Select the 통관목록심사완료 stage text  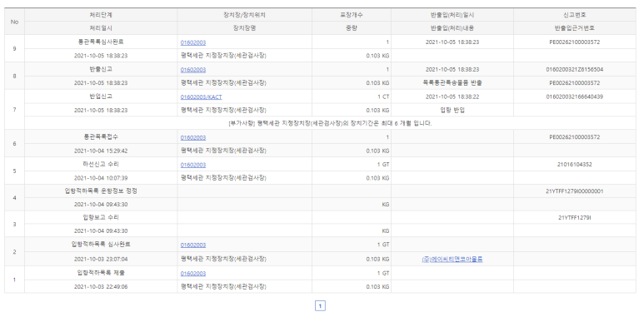click(101, 42)
